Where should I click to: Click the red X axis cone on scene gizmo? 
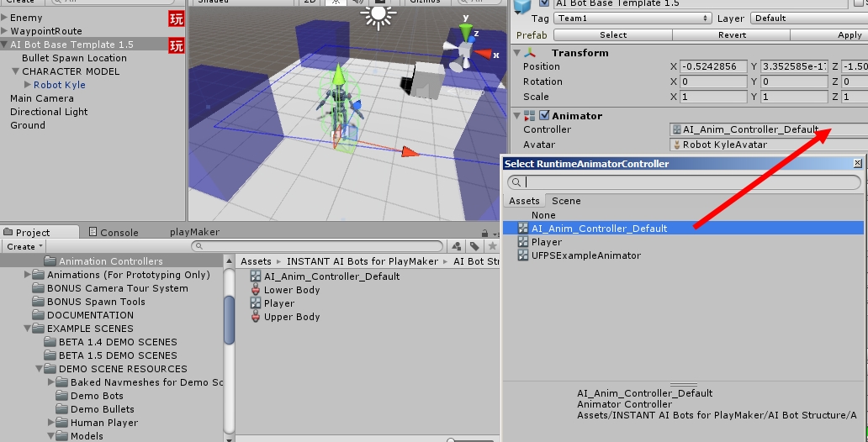(483, 54)
